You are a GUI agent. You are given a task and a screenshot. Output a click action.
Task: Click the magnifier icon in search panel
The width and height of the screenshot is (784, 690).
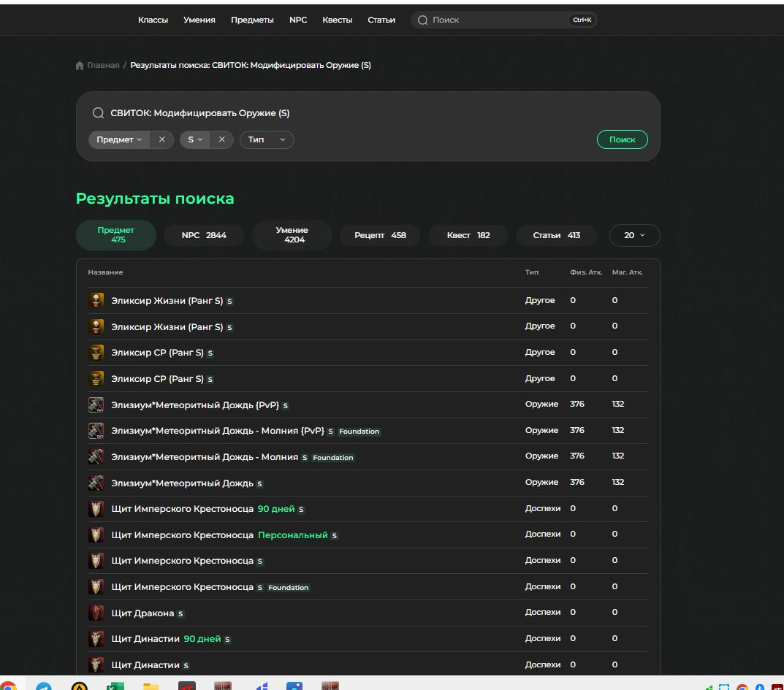98,113
